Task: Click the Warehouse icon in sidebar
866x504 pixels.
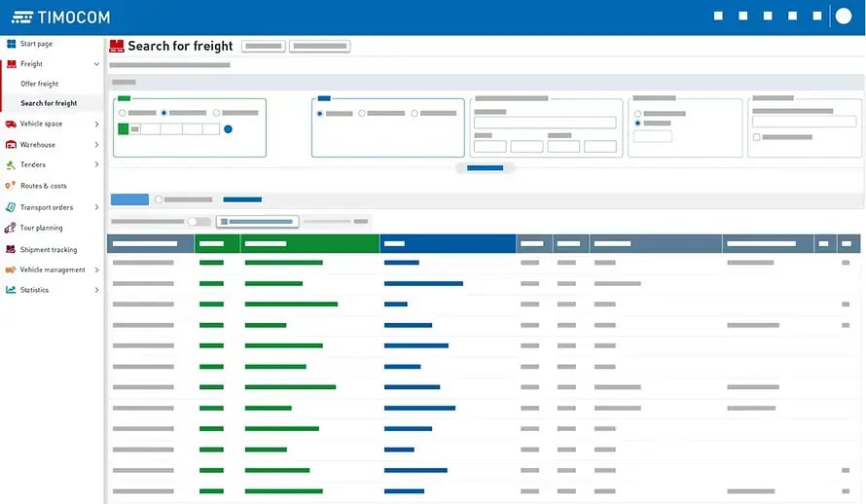Action: 12,145
